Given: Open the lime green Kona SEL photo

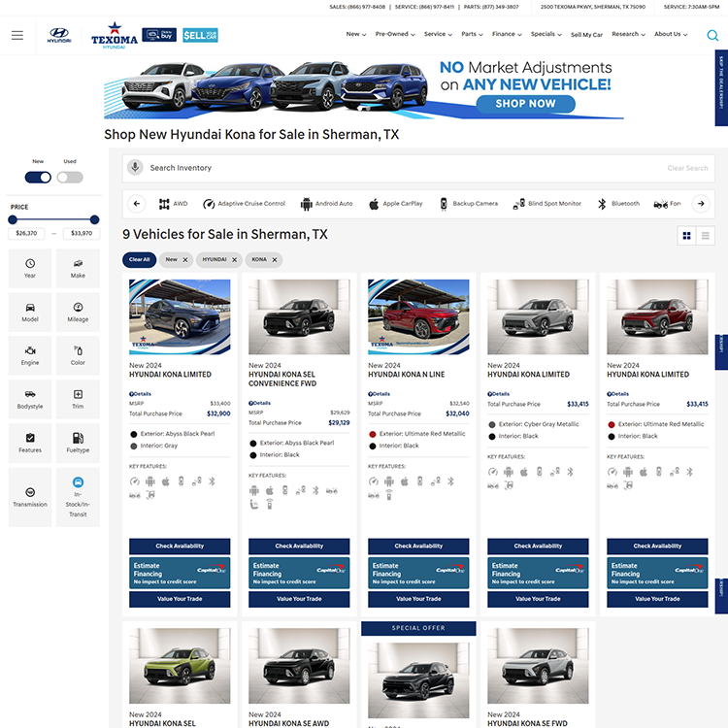Looking at the screenshot, I should [180, 666].
